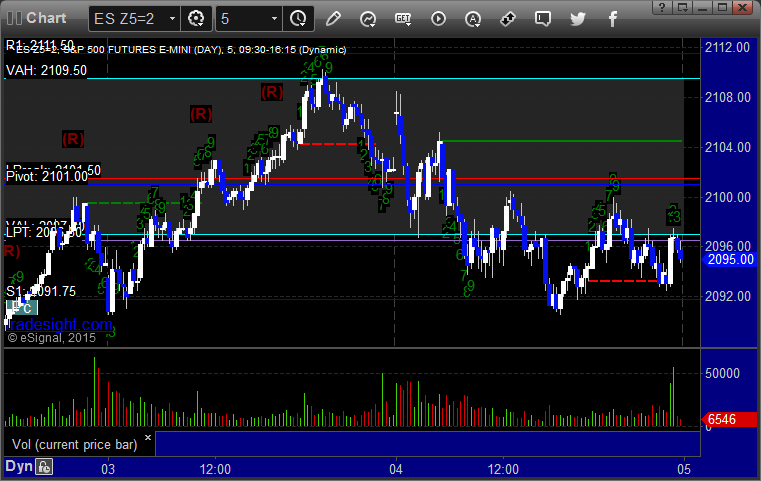Screen dimensions: 761x481
Task: Open the studies chart icon menu
Action: [368, 19]
